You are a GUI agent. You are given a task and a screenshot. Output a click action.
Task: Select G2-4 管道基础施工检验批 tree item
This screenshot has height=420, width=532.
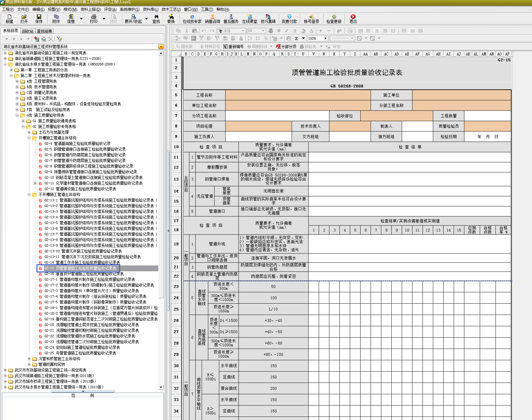[x=77, y=143]
